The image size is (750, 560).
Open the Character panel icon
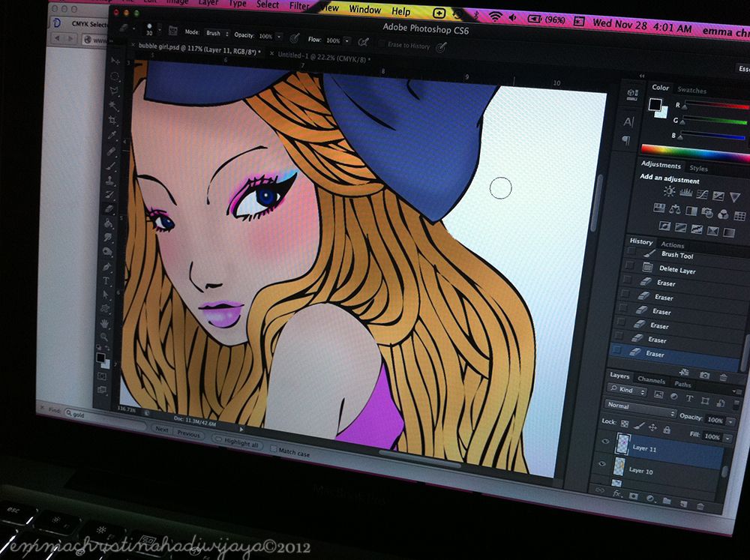click(x=628, y=122)
